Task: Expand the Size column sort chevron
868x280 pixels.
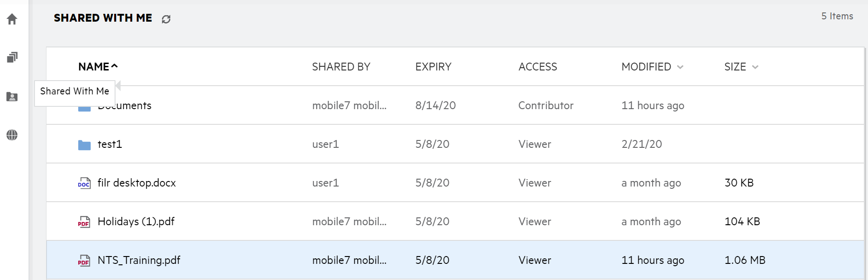Action: 755,67
